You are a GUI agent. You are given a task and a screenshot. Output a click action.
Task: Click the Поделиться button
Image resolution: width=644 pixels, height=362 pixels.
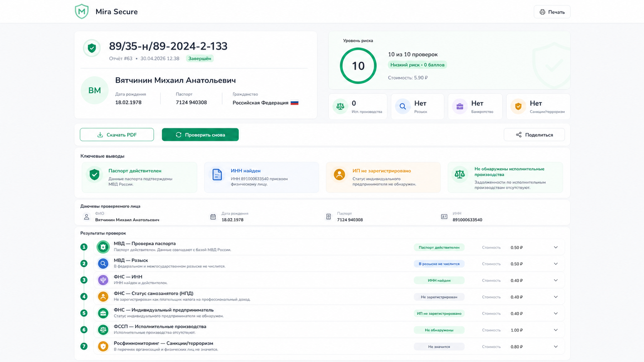534,135
